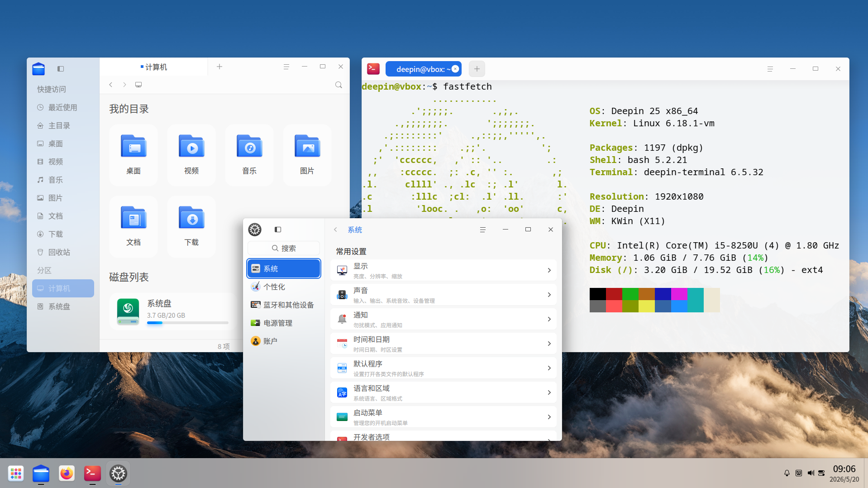
Task: Toggle the settings sidebar panel
Action: tap(278, 230)
